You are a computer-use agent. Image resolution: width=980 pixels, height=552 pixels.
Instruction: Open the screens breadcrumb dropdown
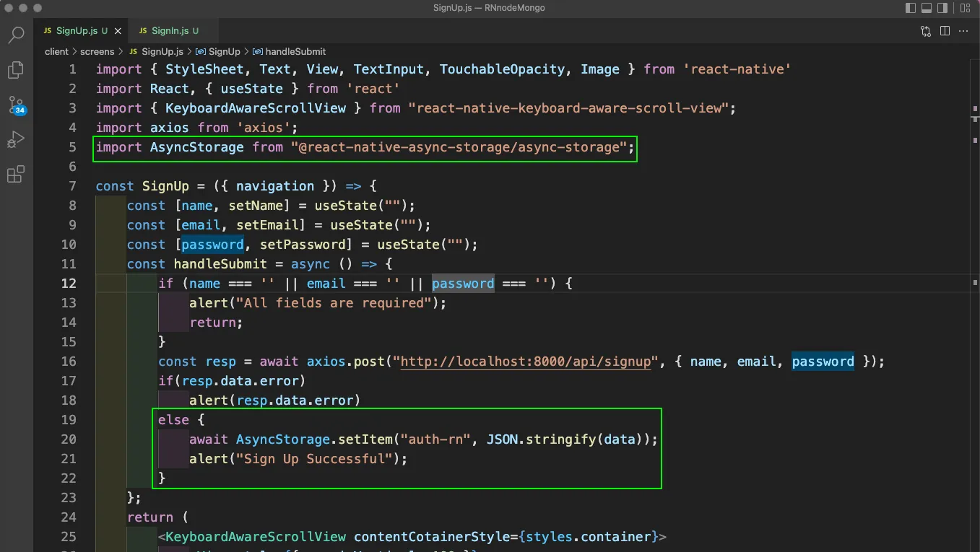(x=97, y=51)
